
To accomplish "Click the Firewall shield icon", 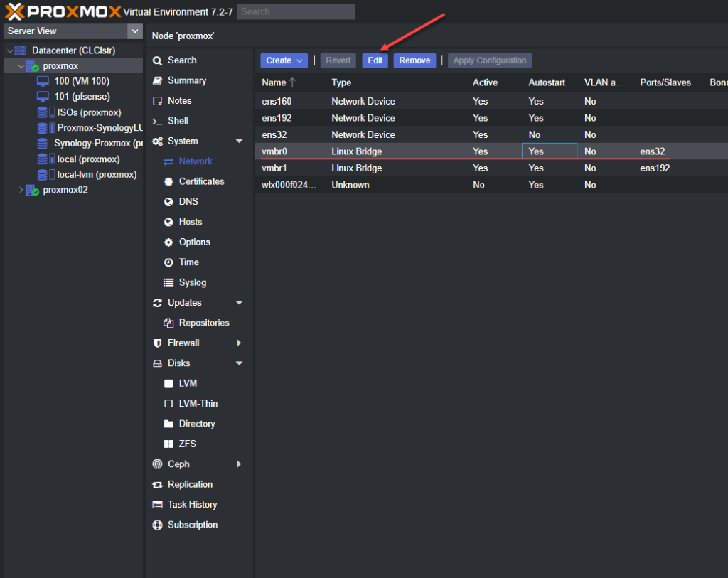I will point(157,343).
